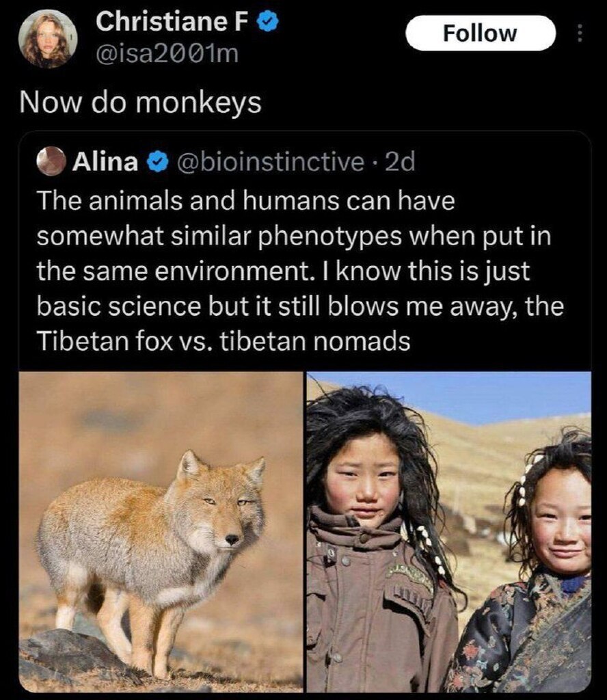Viewport: 607px width, 700px height.
Task: View the Tibetan nomads photo
Action: click(449, 532)
